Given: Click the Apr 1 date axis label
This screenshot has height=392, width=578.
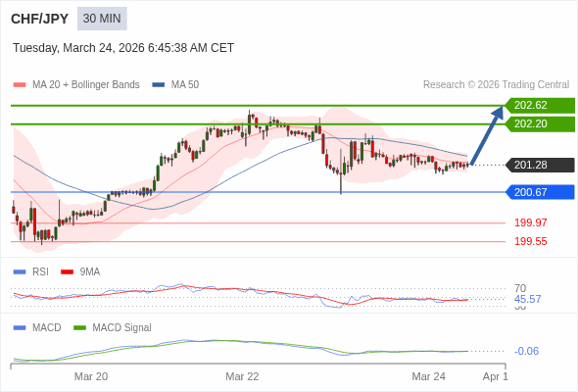Looking at the screenshot, I should coord(496,376).
